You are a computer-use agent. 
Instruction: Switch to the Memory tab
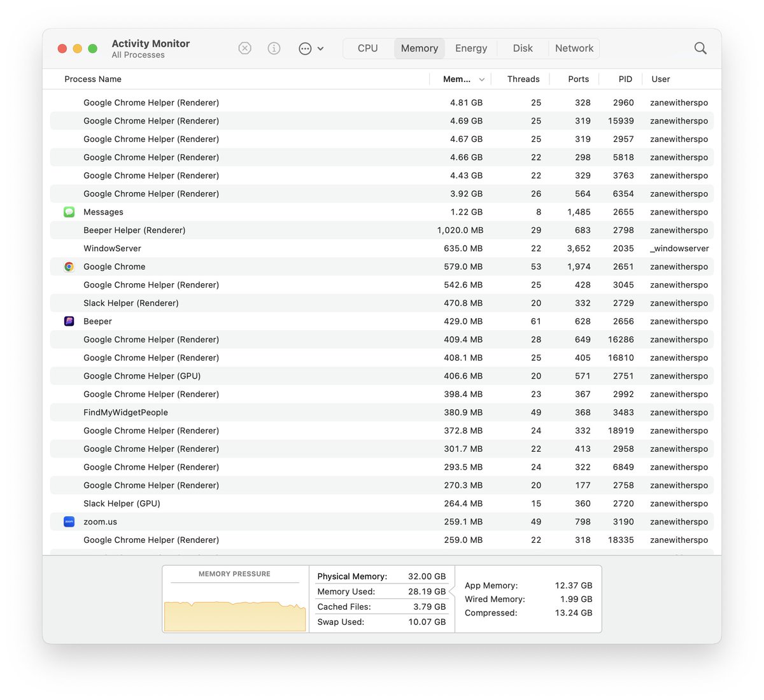(420, 48)
